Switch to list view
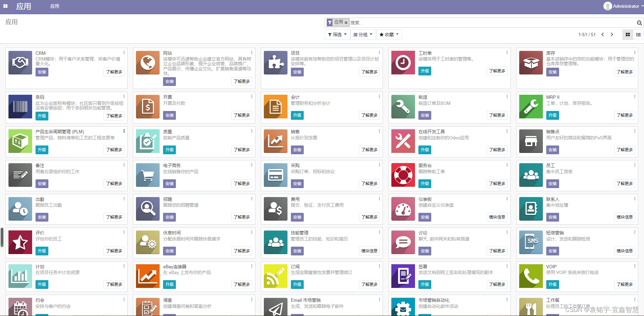 click(x=638, y=35)
